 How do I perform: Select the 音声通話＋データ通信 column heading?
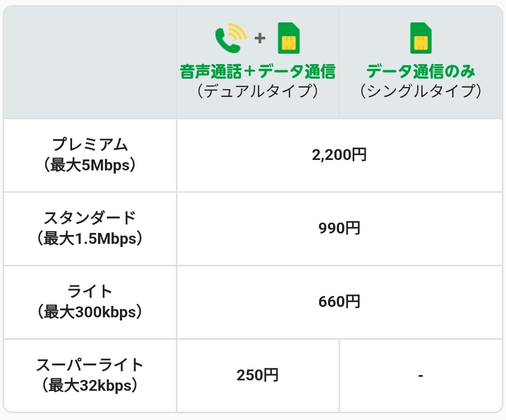coord(257,71)
